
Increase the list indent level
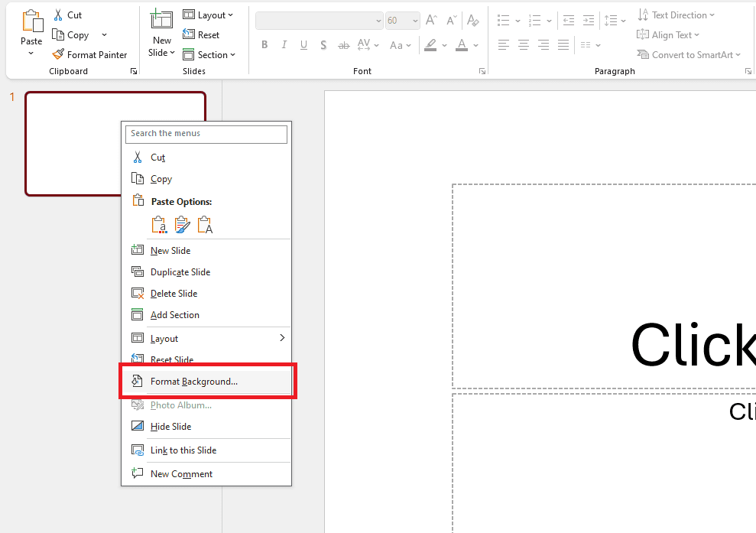(589, 20)
